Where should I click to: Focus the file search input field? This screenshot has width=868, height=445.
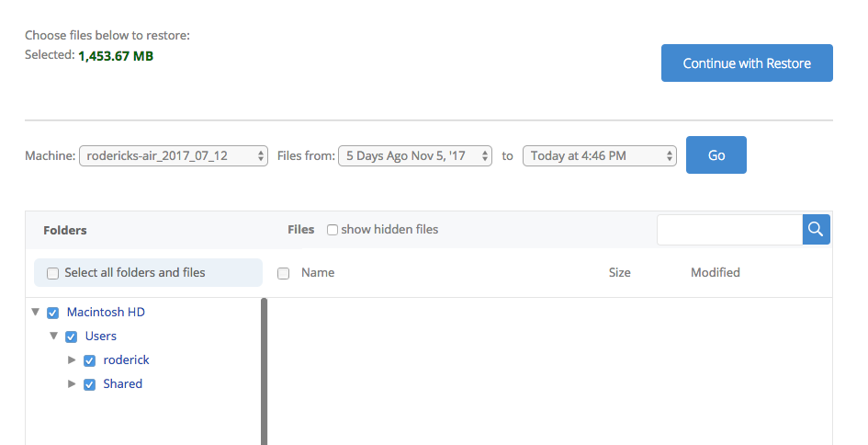pos(729,230)
